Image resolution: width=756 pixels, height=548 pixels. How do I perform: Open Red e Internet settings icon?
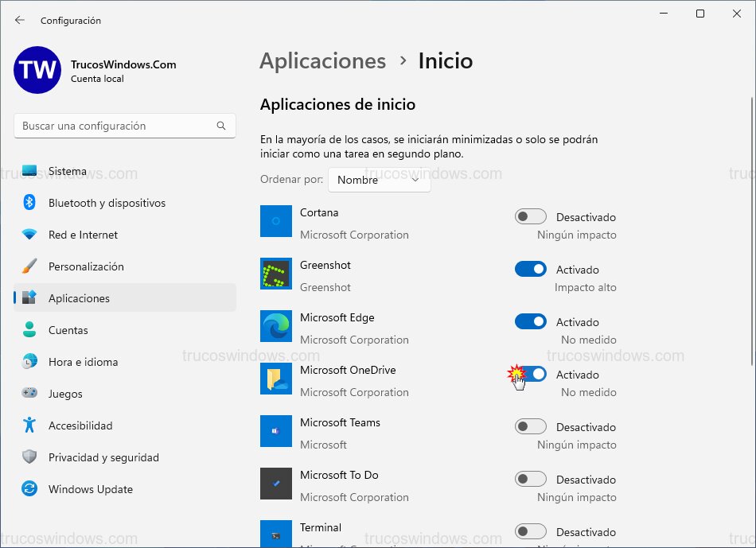click(29, 235)
